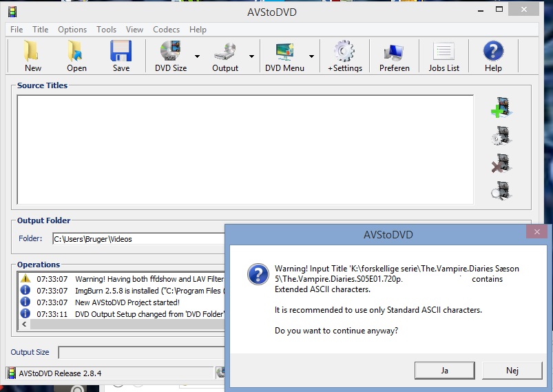
Task: Click the Operations log left scroll arrow
Action: tap(24, 324)
